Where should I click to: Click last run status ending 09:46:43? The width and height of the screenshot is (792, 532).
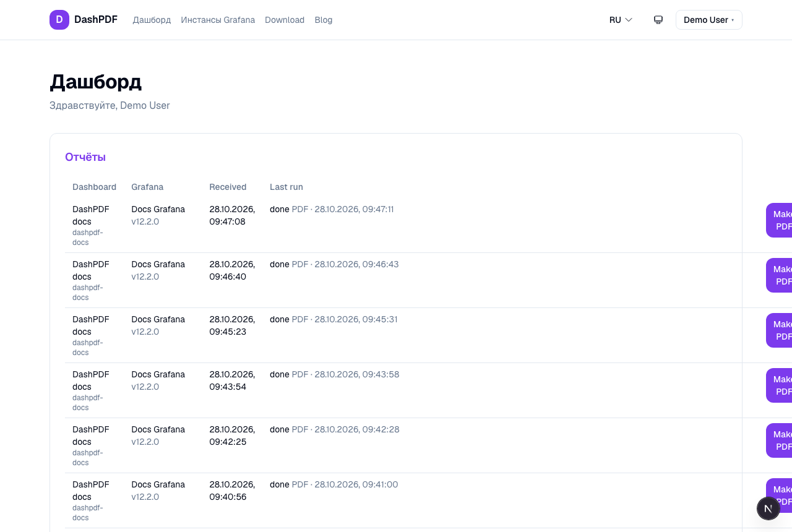[334, 264]
